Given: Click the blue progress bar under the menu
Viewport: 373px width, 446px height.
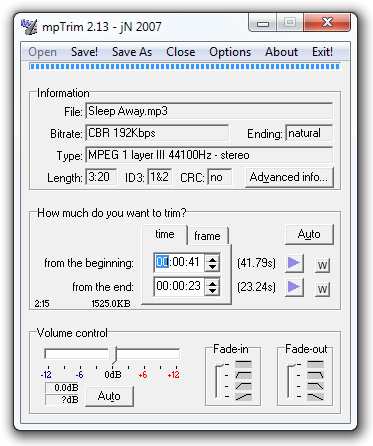Looking at the screenshot, I should [x=185, y=66].
